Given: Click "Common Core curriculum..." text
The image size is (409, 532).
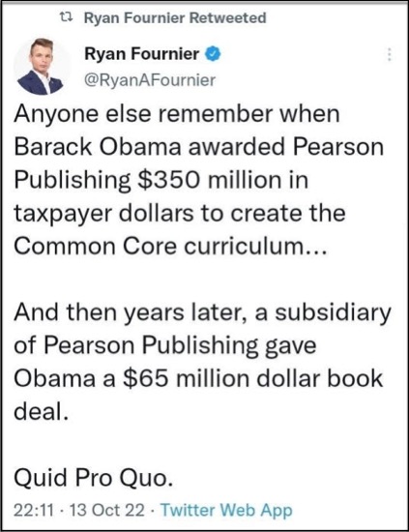Looking at the screenshot, I should point(170,246).
